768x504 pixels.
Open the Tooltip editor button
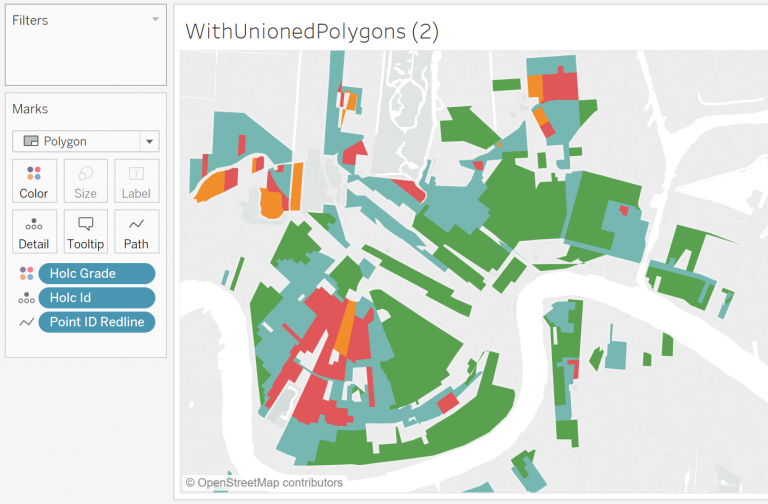(85, 231)
